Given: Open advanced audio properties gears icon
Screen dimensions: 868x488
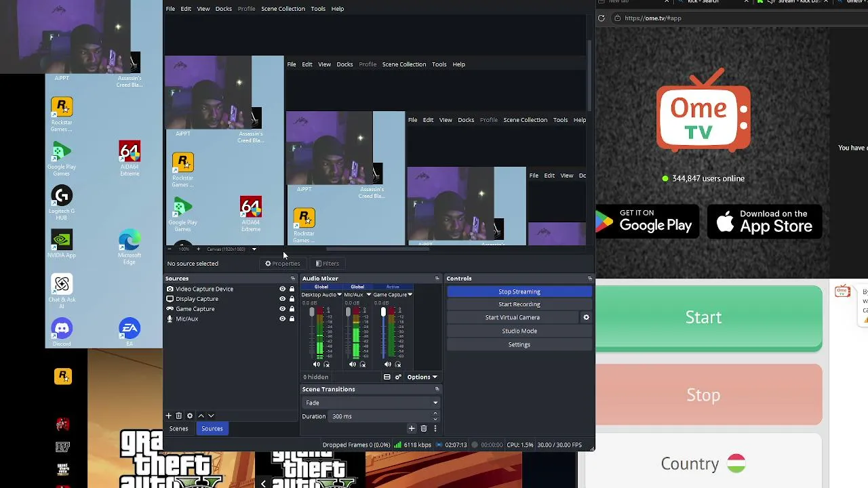Looking at the screenshot, I should tap(398, 377).
